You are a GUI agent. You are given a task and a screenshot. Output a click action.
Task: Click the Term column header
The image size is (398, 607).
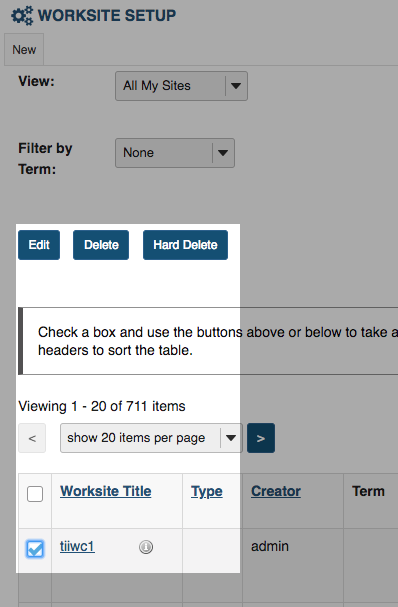[x=368, y=491]
